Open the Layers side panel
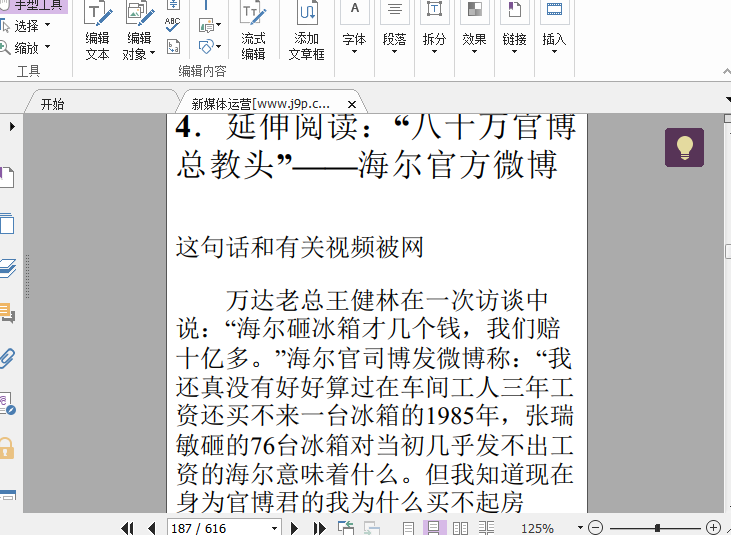 [x=7, y=268]
